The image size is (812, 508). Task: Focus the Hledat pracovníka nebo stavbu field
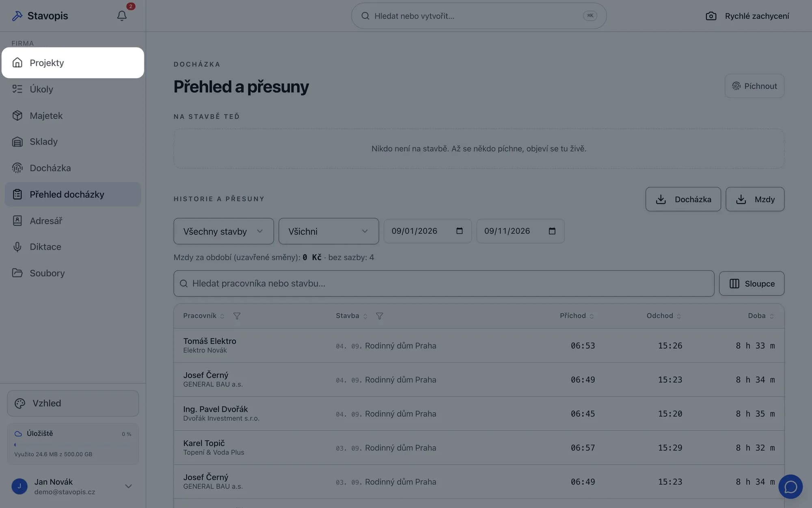[x=444, y=283]
